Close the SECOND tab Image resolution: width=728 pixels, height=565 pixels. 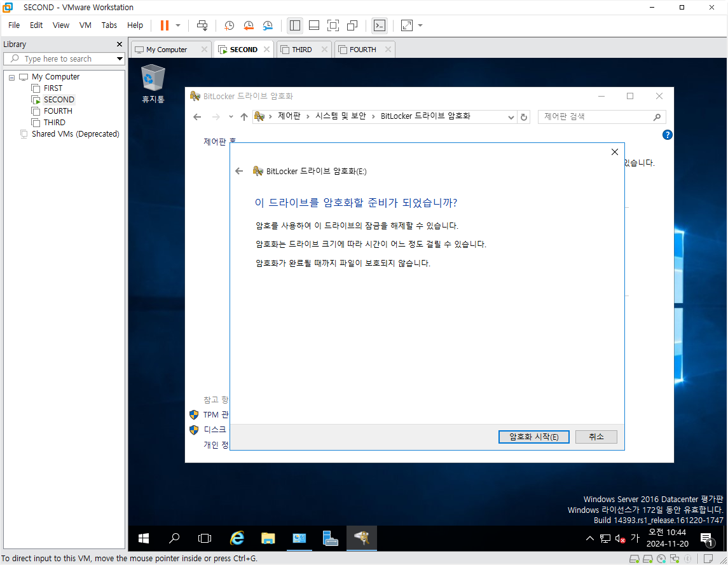pyautogui.click(x=266, y=49)
